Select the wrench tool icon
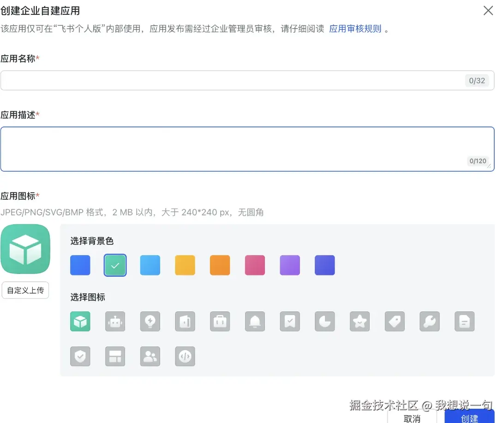Viewport: 504px width, 423px height. point(429,321)
